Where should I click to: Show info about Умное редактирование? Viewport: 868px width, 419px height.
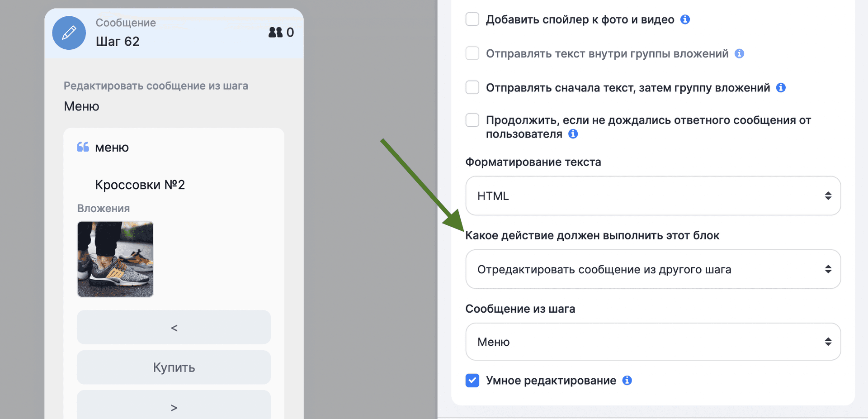(627, 381)
